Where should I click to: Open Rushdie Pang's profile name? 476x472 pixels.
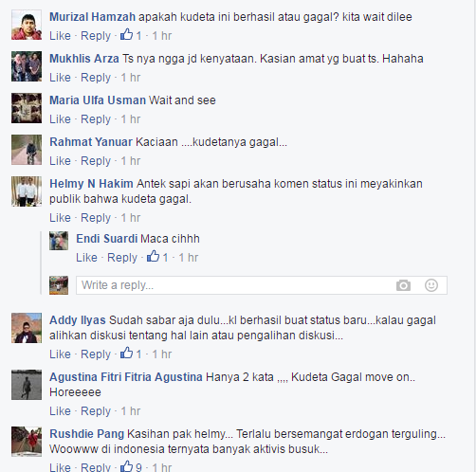(87, 434)
